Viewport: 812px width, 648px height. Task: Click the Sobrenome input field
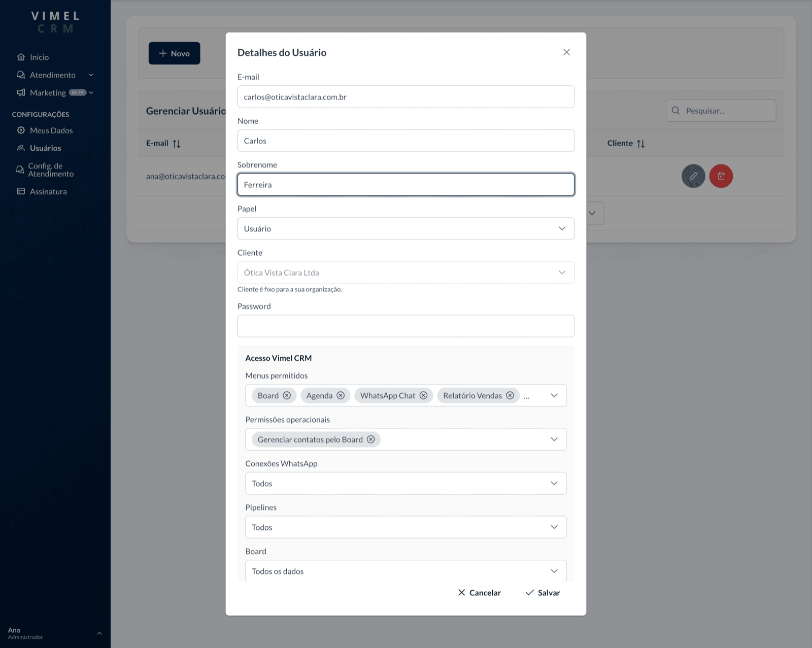coord(406,185)
